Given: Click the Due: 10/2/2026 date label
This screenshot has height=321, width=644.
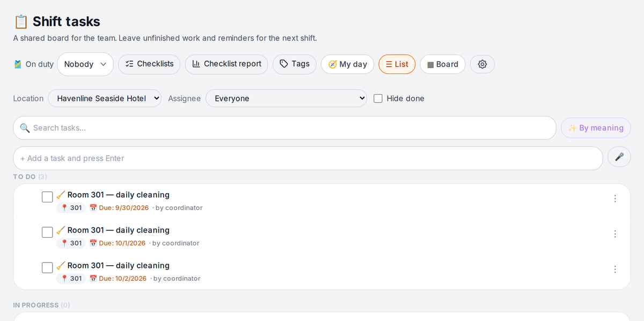Looking at the screenshot, I should (x=123, y=279).
